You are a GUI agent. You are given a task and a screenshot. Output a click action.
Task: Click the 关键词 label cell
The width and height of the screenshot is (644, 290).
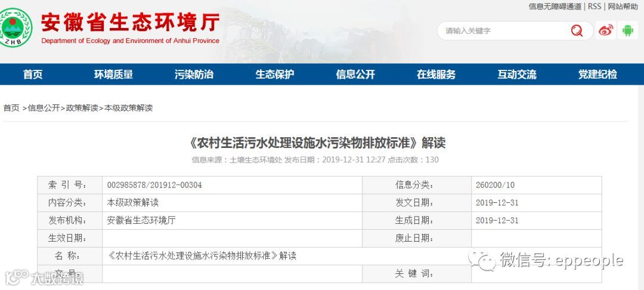point(417,273)
